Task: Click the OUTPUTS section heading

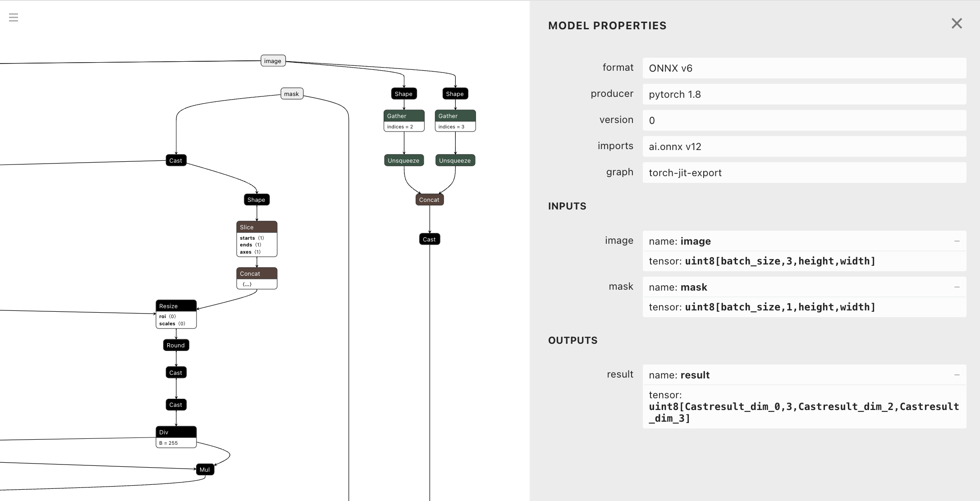Action: pos(573,341)
